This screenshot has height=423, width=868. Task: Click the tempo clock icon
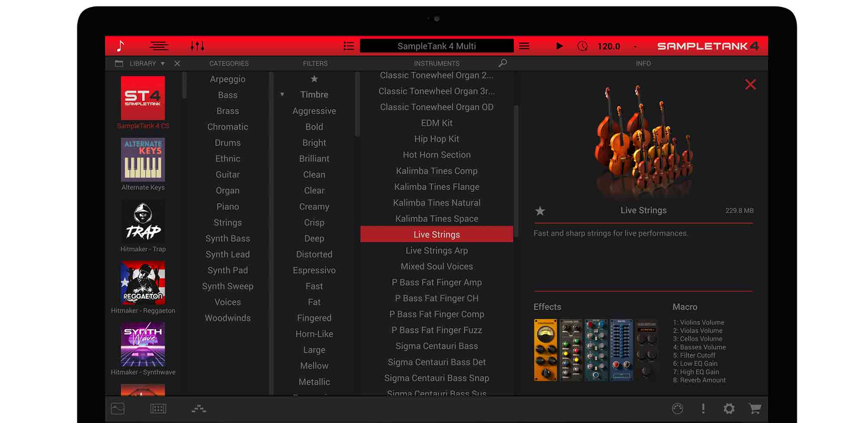click(582, 46)
